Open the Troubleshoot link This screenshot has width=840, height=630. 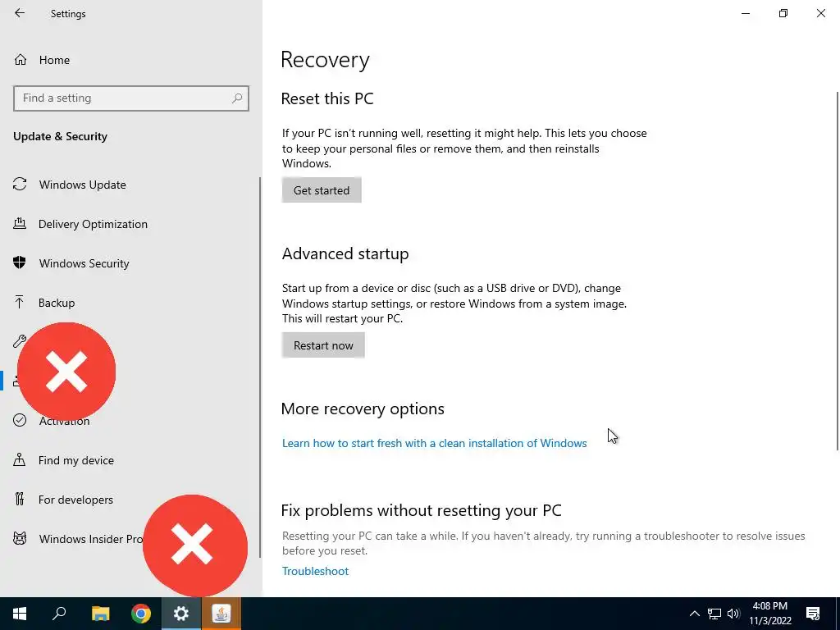coord(316,571)
